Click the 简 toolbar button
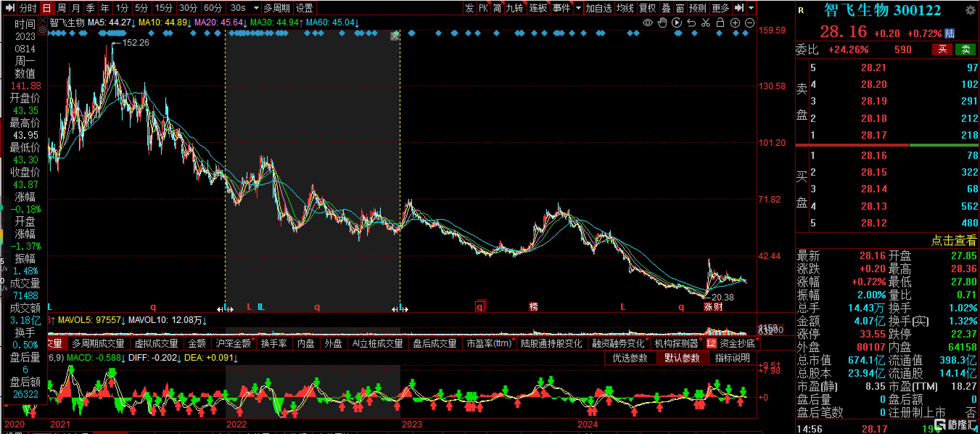This screenshot has width=980, height=434. tap(497, 8)
